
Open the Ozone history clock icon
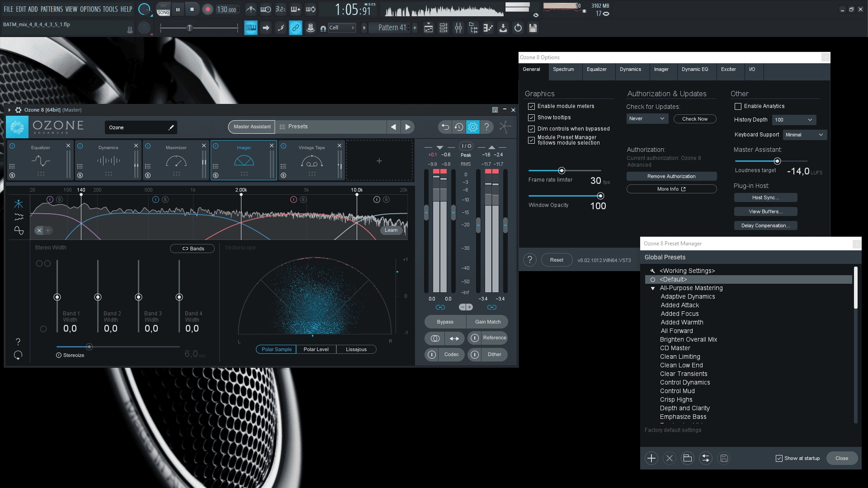coord(459,127)
